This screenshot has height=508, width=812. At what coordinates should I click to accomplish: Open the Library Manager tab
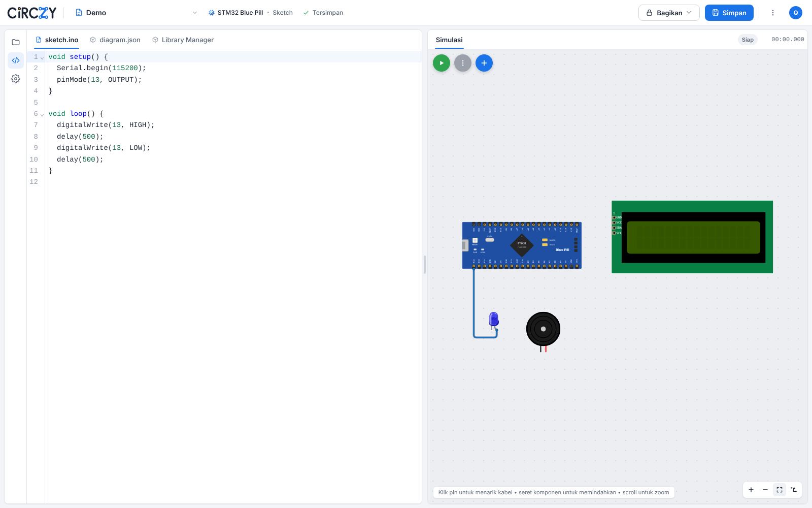pos(183,40)
